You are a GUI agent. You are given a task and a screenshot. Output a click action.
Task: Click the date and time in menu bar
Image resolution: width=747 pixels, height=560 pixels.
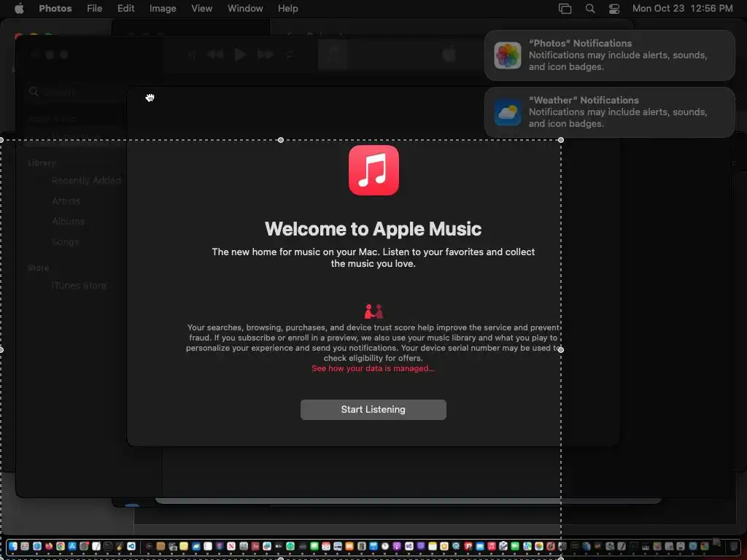coord(682,8)
